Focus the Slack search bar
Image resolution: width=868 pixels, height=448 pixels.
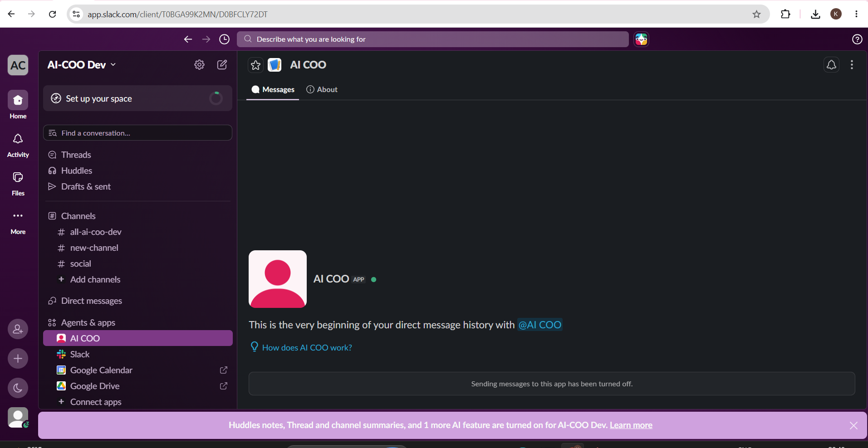432,39
